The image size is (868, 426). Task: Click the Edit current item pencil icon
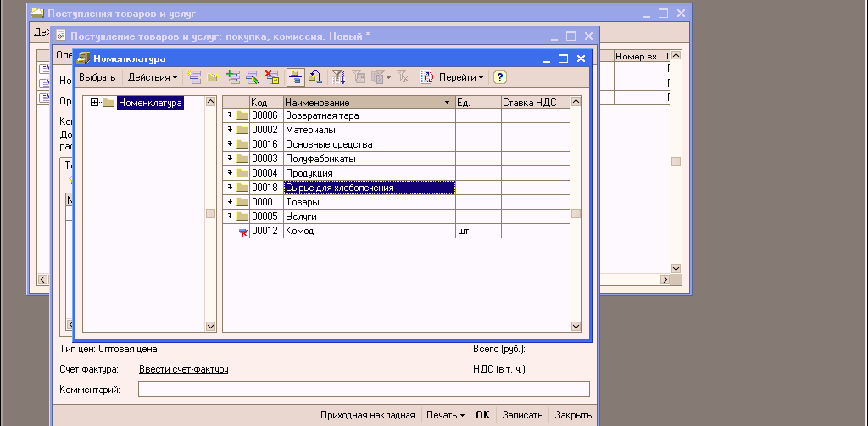point(252,77)
